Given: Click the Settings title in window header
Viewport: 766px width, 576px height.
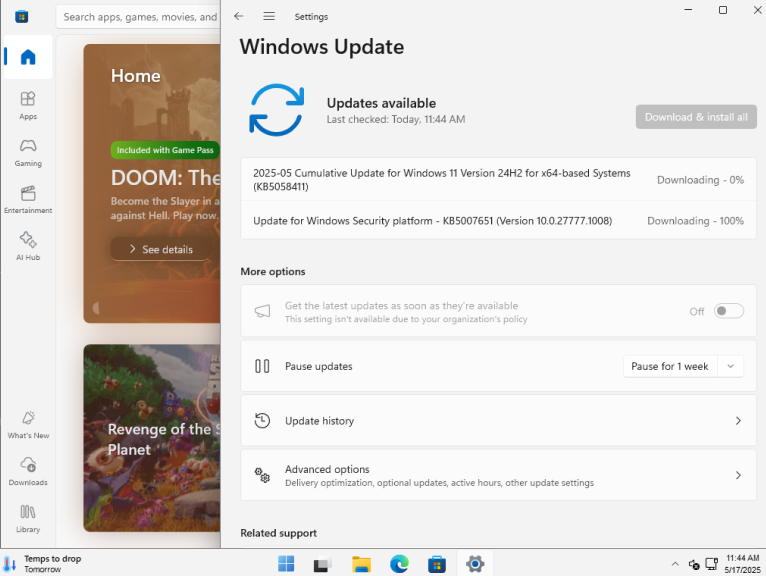Looking at the screenshot, I should (311, 17).
